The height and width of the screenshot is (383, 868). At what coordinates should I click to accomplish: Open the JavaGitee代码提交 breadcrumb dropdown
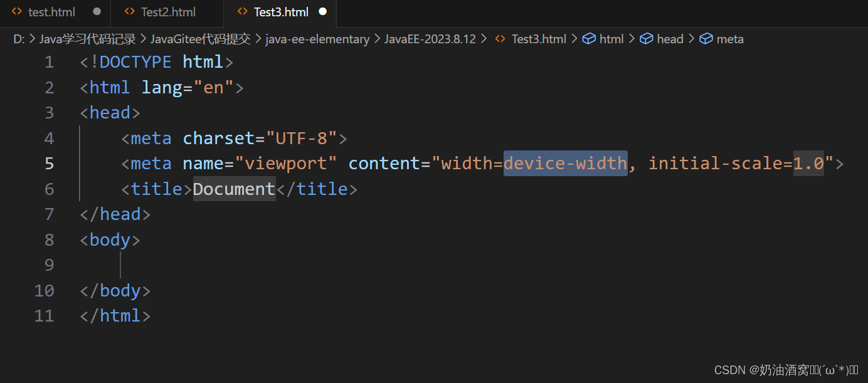click(200, 38)
